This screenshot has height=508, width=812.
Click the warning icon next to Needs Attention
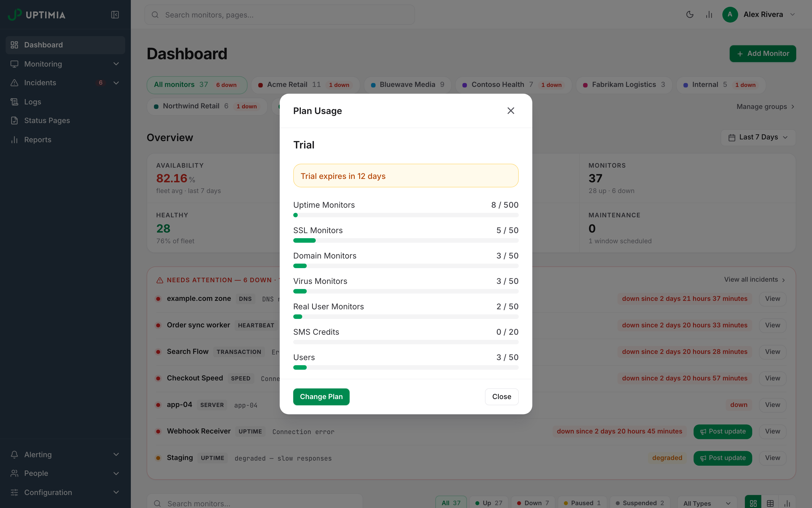[x=160, y=280]
